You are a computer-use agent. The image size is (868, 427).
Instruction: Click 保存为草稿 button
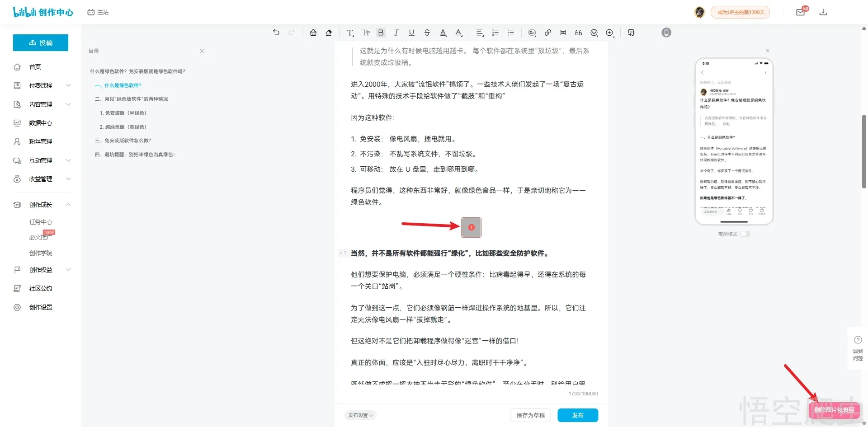pyautogui.click(x=530, y=415)
